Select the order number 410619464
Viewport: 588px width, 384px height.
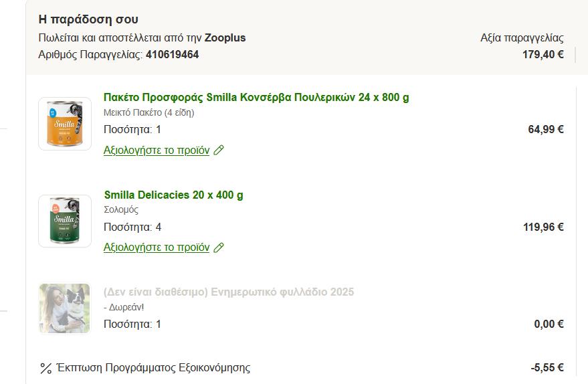click(172, 55)
